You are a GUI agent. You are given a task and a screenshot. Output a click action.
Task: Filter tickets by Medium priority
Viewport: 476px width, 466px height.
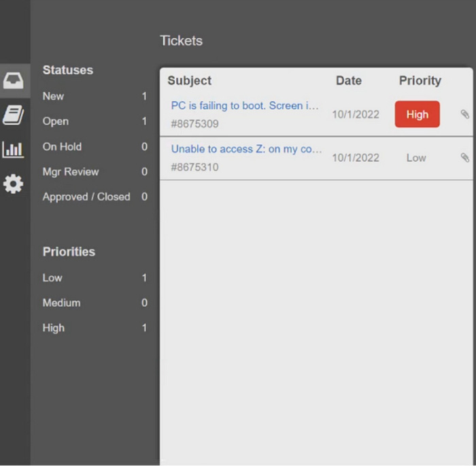coord(95,303)
